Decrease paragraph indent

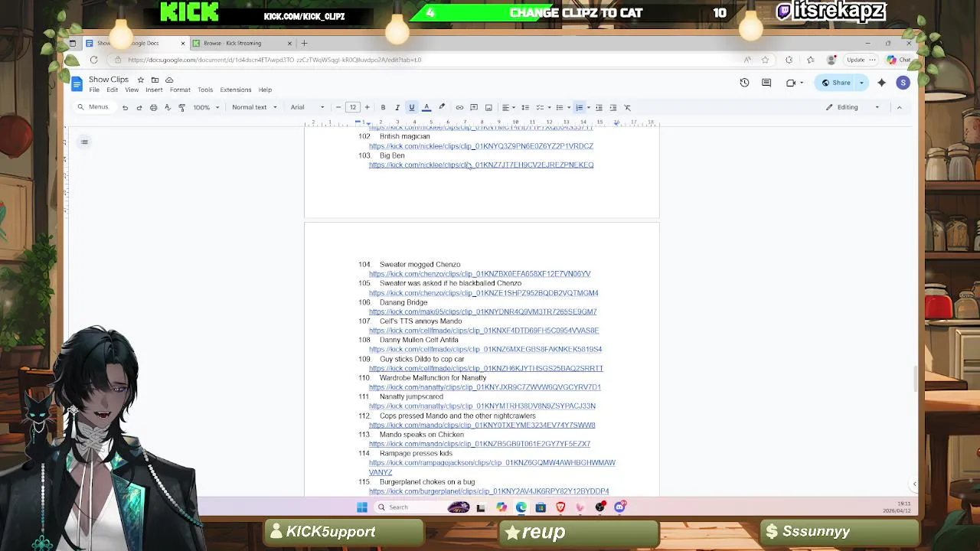599,107
